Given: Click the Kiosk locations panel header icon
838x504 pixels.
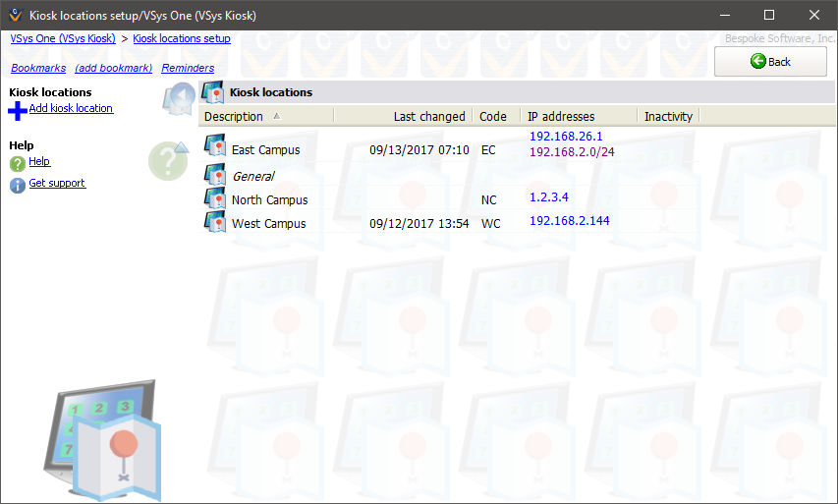Looking at the screenshot, I should [213, 93].
